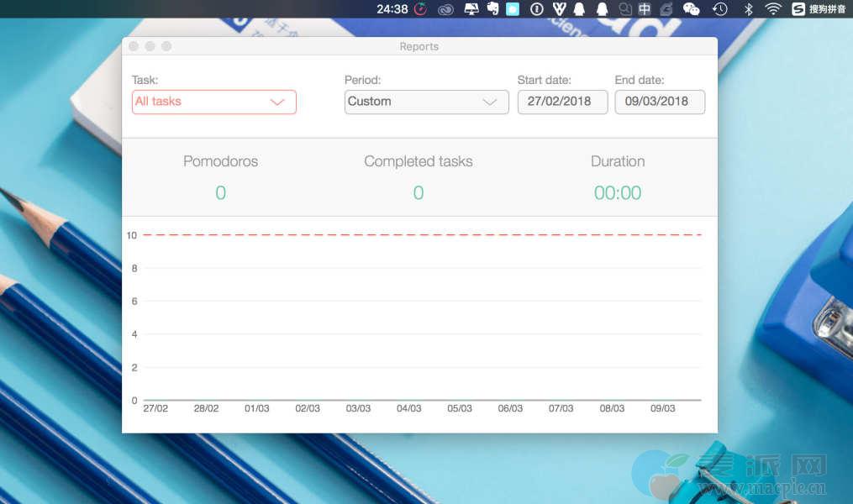Open the Wi-Fi status menu
853x504 pixels.
[x=773, y=9]
